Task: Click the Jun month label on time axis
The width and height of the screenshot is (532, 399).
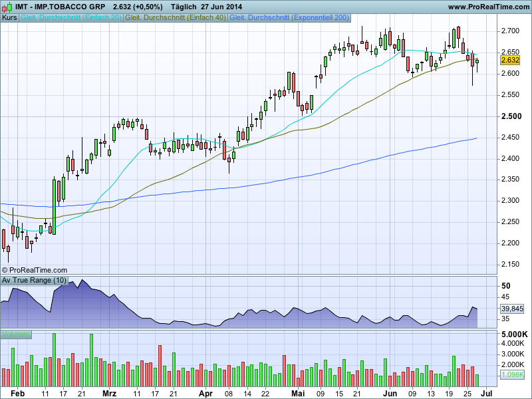Action: pyautogui.click(x=390, y=394)
